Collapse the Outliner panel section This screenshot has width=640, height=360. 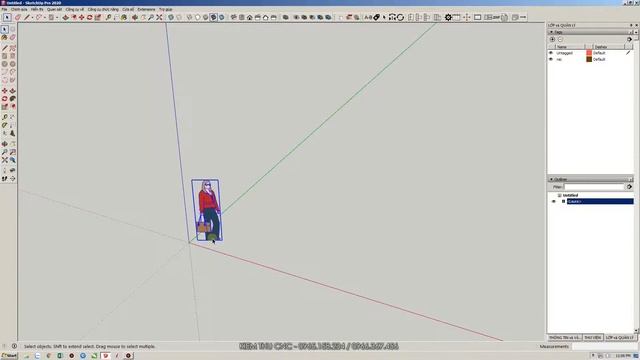551,179
